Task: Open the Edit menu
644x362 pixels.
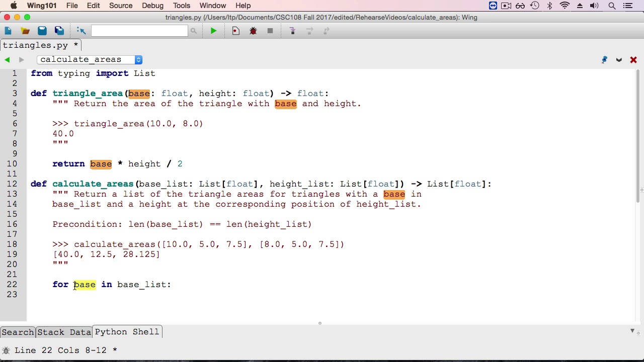Action: click(x=93, y=6)
